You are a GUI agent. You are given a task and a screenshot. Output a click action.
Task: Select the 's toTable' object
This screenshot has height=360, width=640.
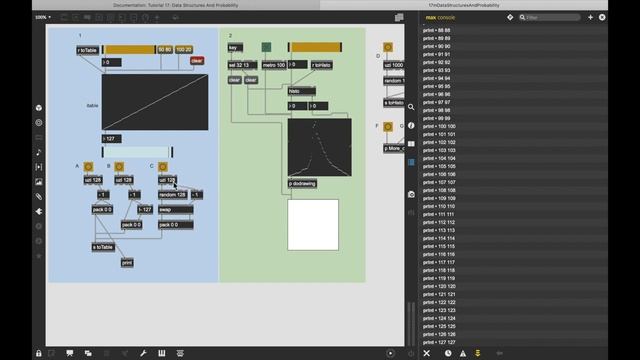103,247
